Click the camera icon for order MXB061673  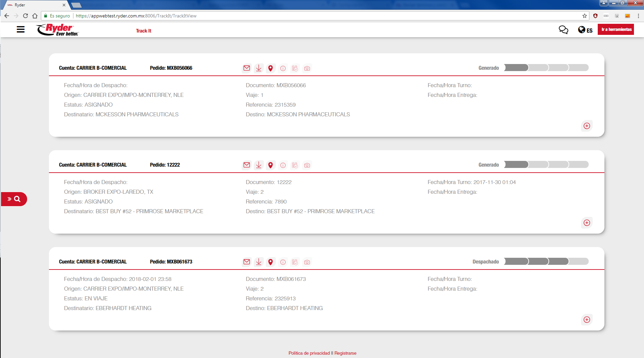coord(307,262)
